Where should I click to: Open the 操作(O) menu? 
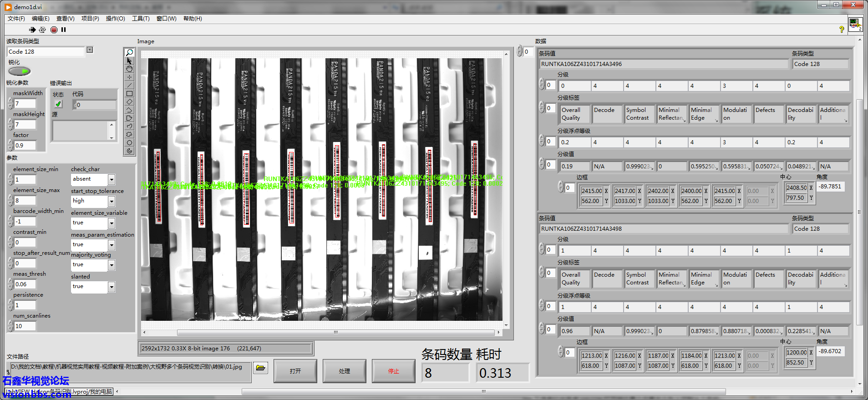pyautogui.click(x=115, y=19)
